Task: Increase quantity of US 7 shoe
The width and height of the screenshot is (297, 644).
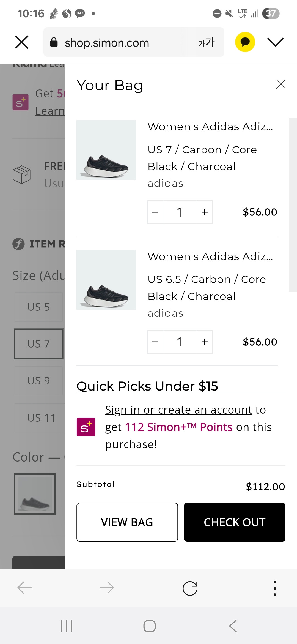Action: click(x=205, y=212)
